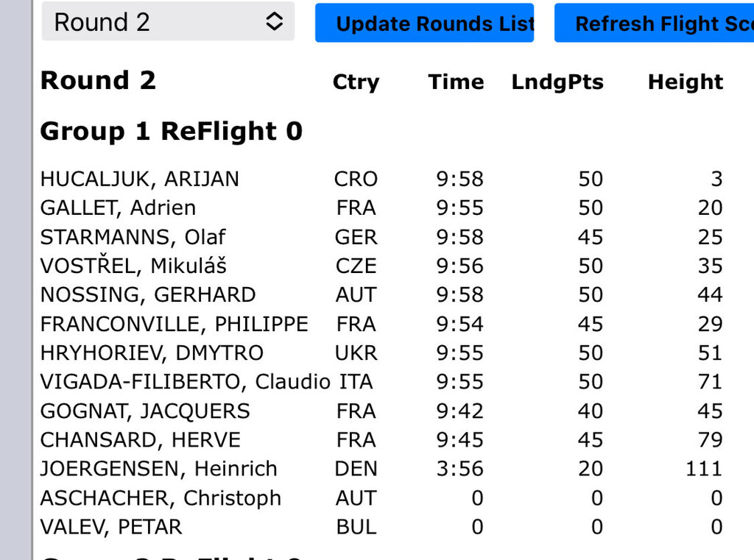Select ASCHACHER, Christoph row
Viewport: 754px width, 560px height.
161,498
